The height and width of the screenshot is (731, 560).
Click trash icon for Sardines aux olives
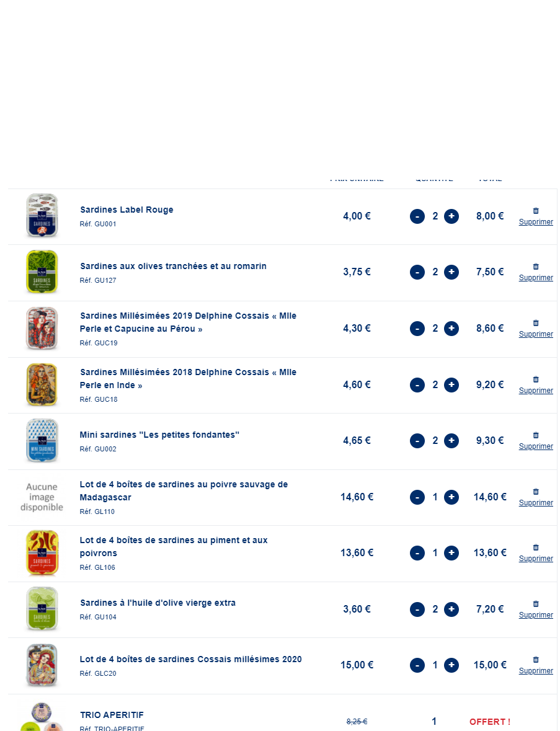coord(536,267)
